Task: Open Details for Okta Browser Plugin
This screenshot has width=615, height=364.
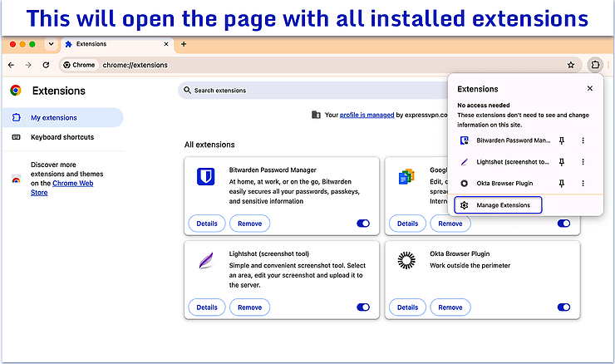Action: 407,307
